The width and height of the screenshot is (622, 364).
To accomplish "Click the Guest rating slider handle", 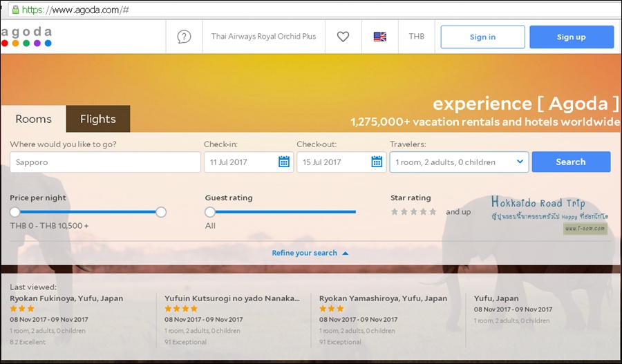I will (210, 212).
